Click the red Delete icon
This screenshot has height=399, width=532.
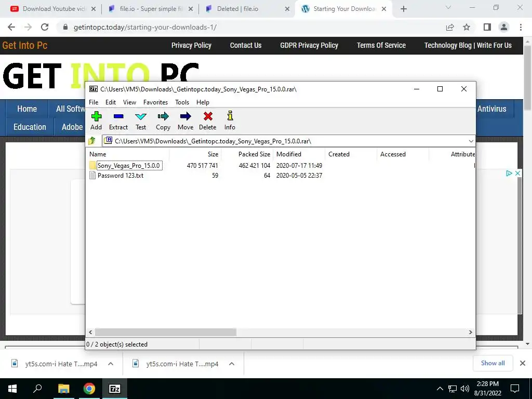pos(208,121)
